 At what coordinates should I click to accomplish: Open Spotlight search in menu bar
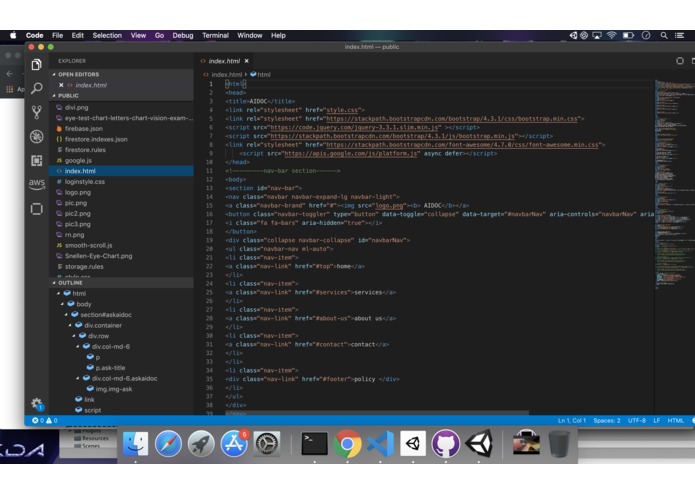coord(664,35)
